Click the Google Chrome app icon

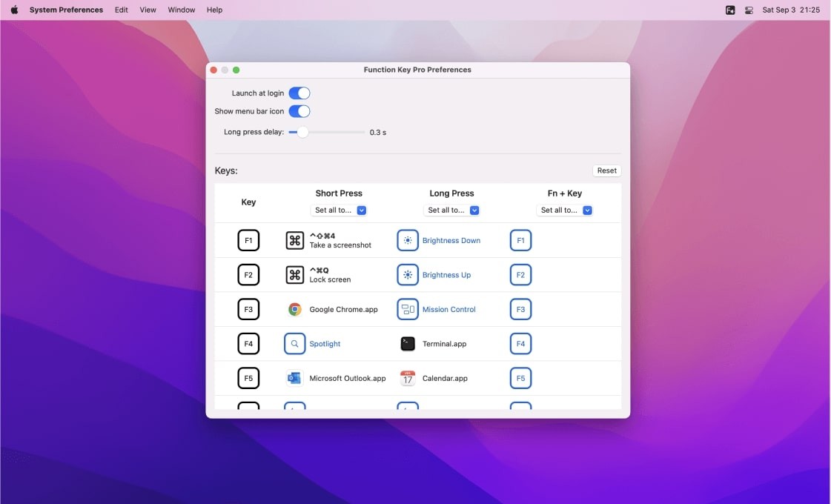click(294, 309)
